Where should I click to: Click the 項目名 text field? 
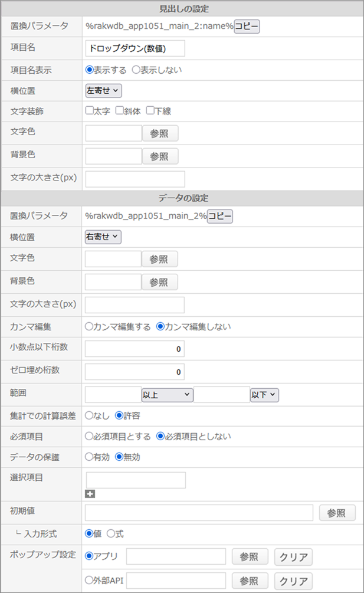click(x=135, y=48)
